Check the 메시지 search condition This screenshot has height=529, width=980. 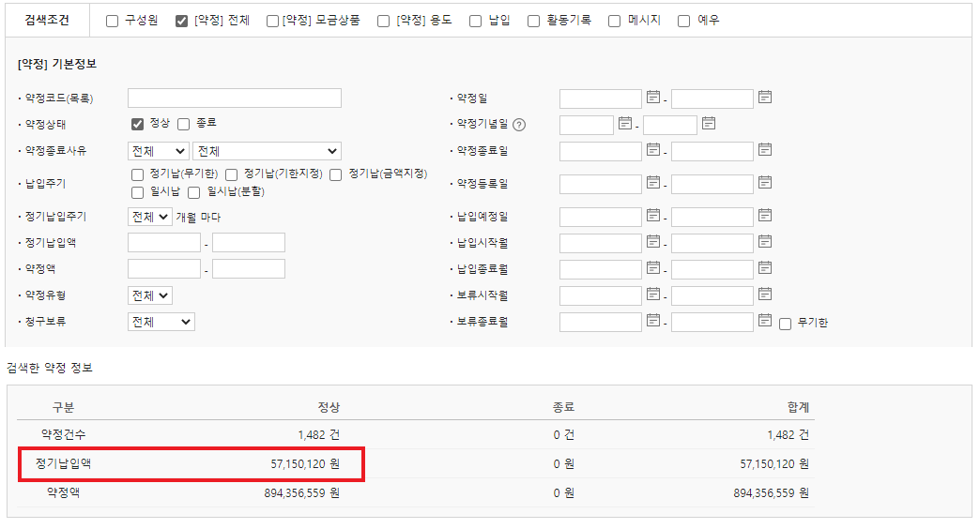point(614,22)
